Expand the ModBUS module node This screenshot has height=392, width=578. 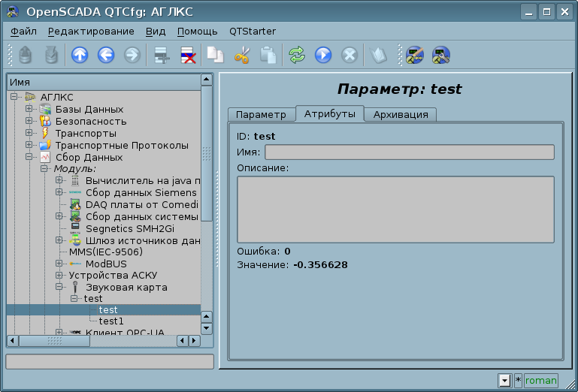[59, 264]
